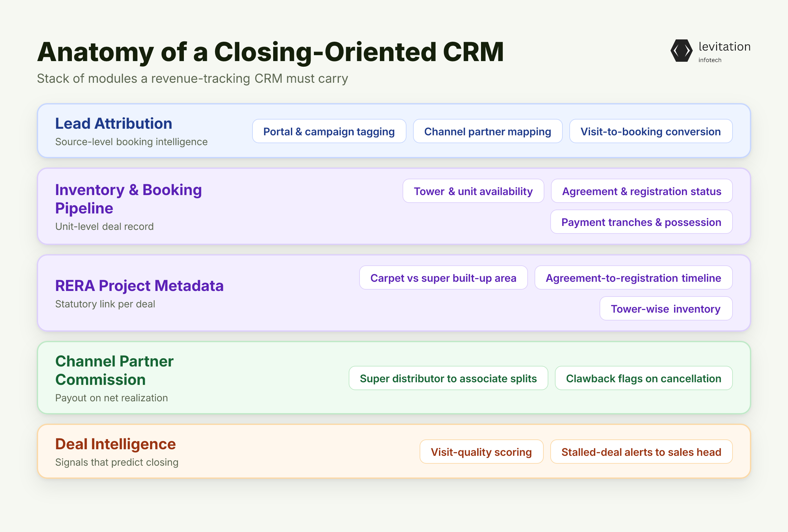
Task: Click the infotech text under the logo
Action: point(710,60)
